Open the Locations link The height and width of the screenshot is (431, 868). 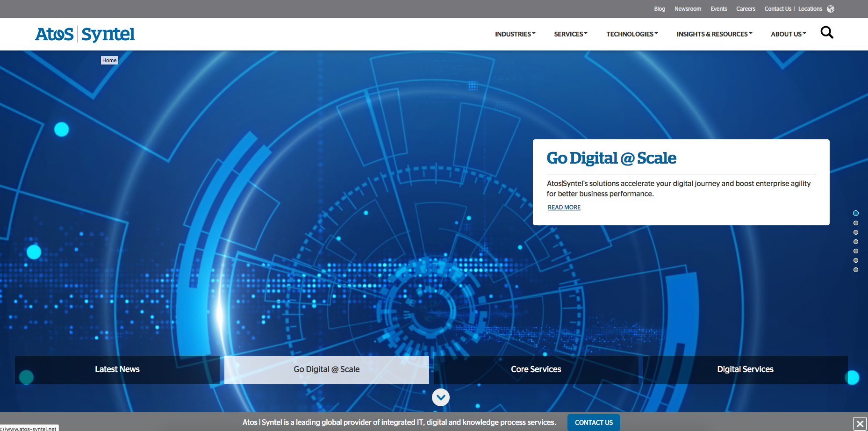click(x=810, y=9)
